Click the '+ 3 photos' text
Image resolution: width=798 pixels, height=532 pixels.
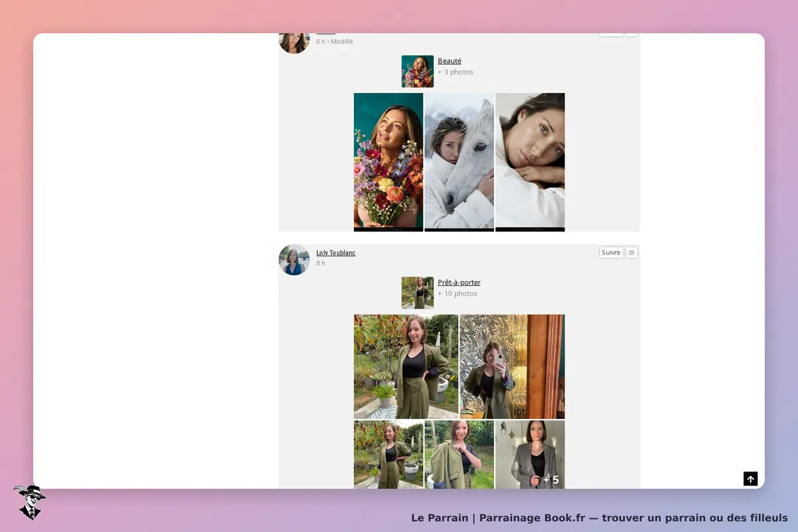(x=456, y=72)
